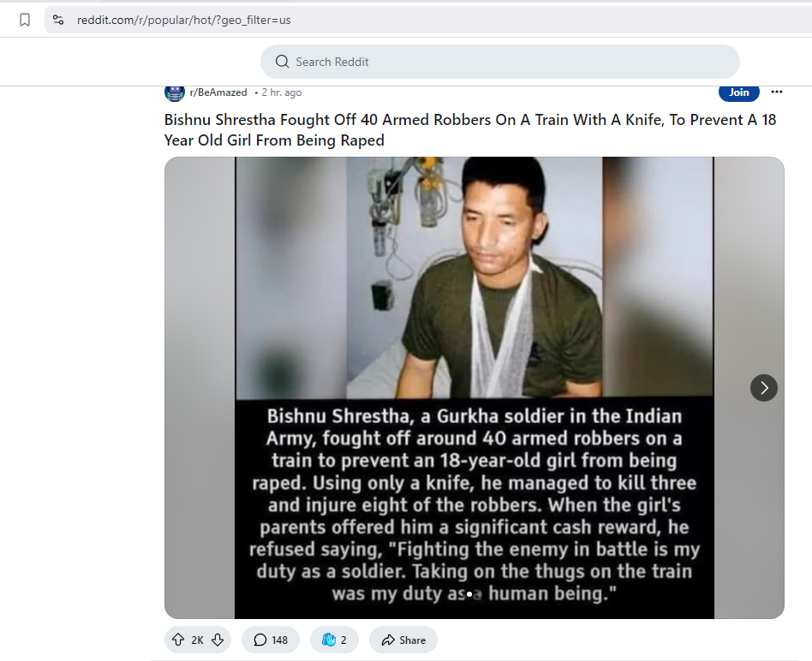Go to next image in gallery
812x661 pixels.
(x=764, y=388)
